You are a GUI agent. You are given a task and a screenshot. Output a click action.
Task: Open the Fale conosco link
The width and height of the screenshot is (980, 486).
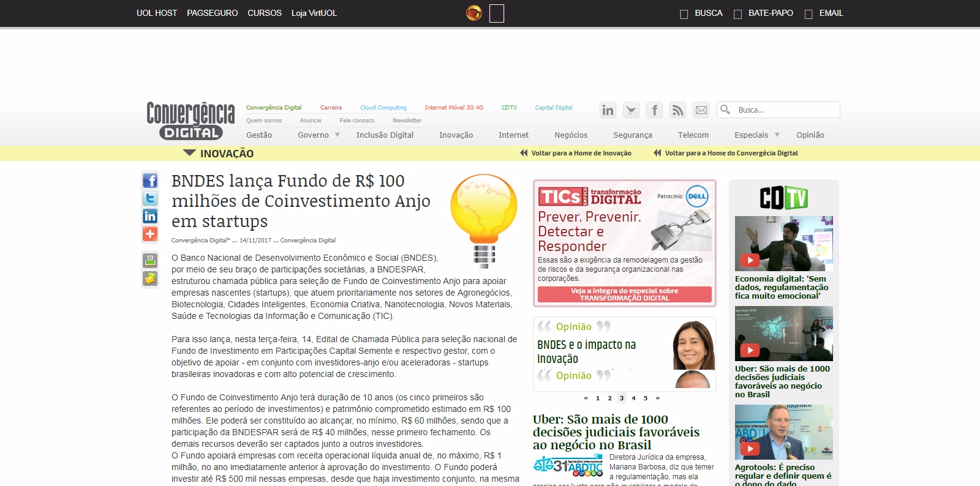[357, 121]
